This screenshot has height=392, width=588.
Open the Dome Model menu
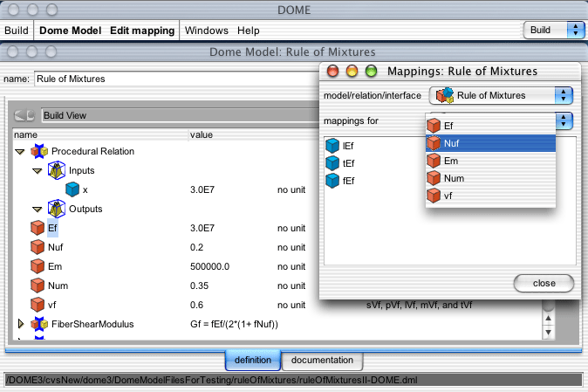point(70,31)
